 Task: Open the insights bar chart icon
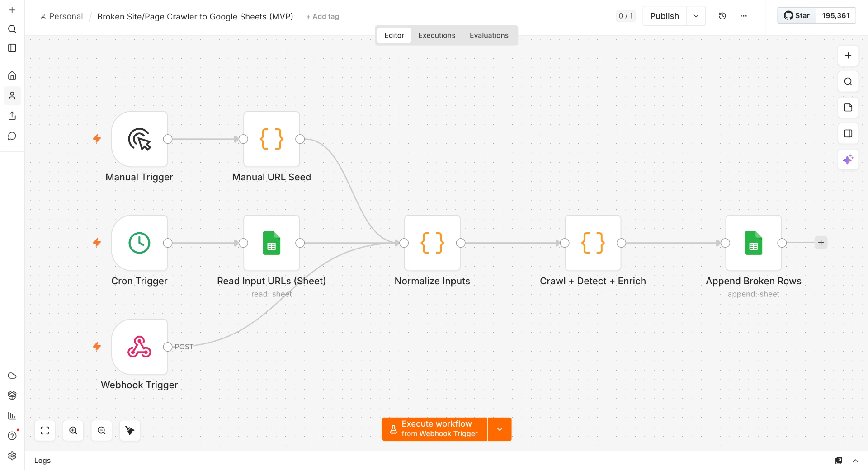12,416
